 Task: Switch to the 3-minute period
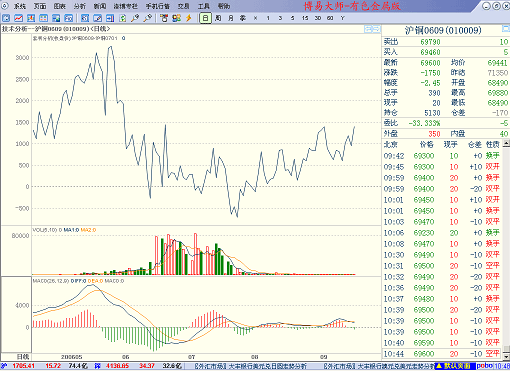280,18
